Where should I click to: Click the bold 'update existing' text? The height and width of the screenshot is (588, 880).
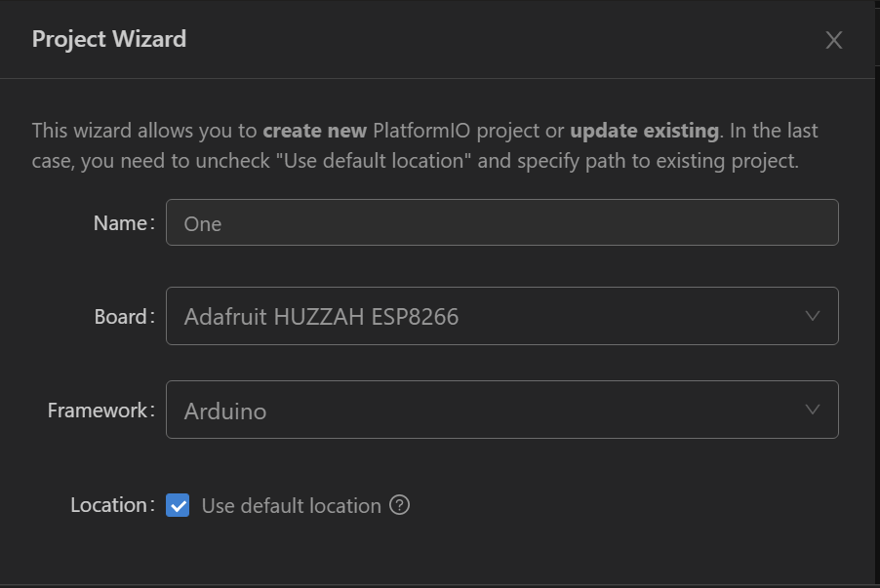click(x=644, y=131)
